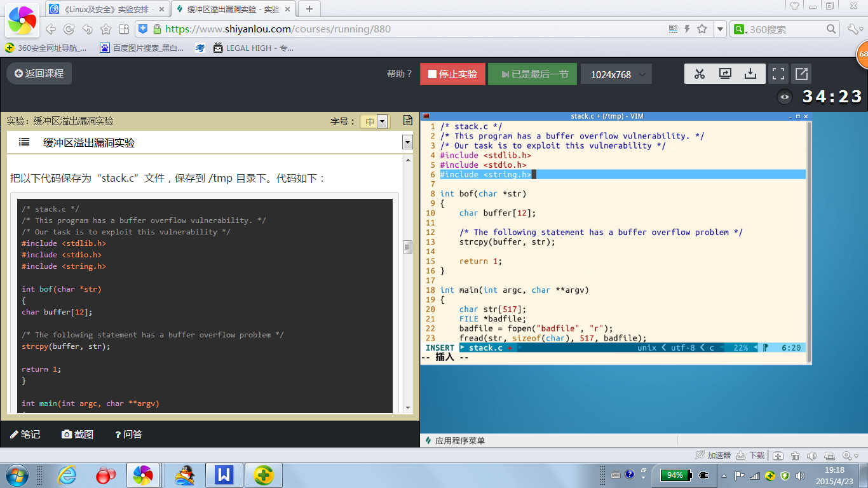Click the list toggle icon beside lab title
The image size is (868, 488).
(24, 142)
